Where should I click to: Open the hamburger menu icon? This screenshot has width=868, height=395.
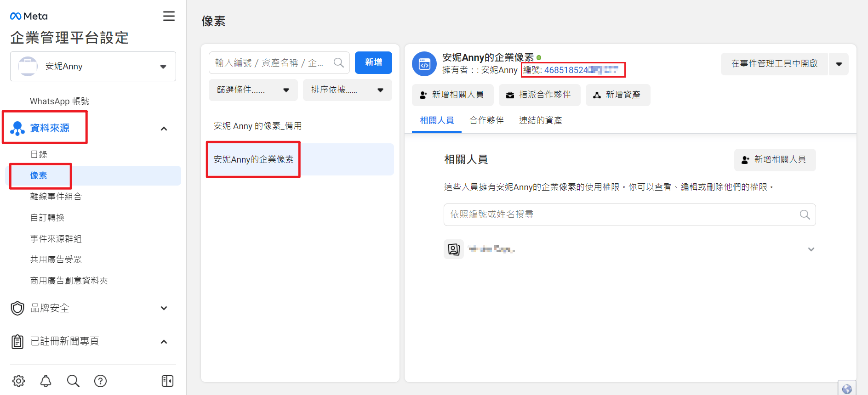tap(169, 16)
